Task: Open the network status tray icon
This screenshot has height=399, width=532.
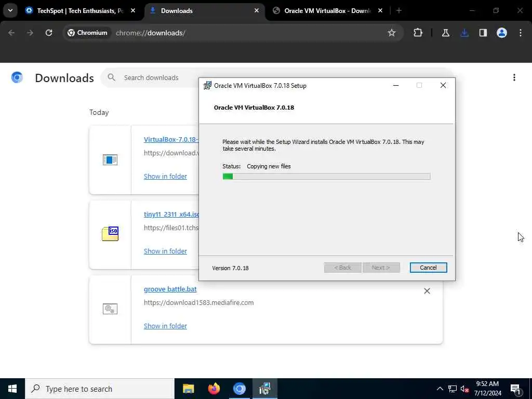Action: coord(453,389)
